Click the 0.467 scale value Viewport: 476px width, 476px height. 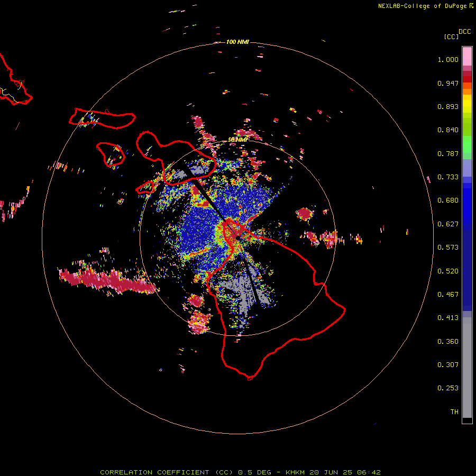point(448,295)
